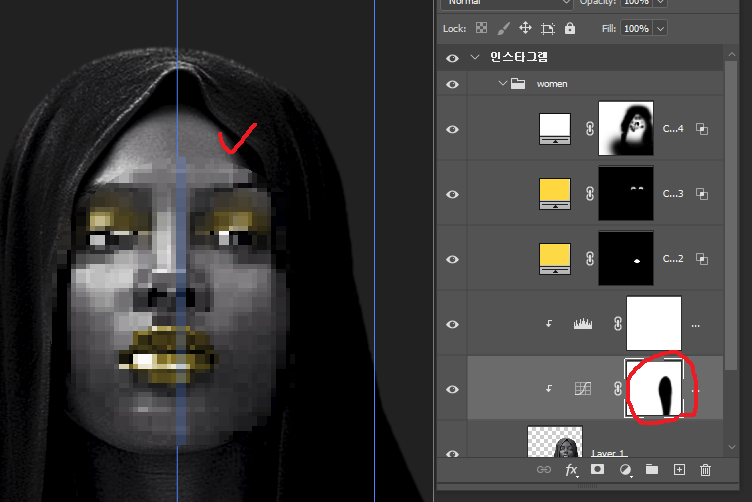This screenshot has height=502, width=752.
Task: Hide the women group
Action: [x=452, y=84]
